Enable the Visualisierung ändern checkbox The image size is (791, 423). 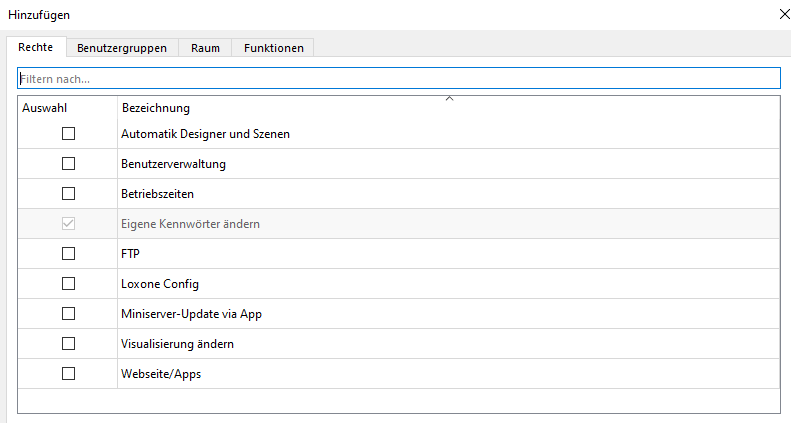[69, 343]
